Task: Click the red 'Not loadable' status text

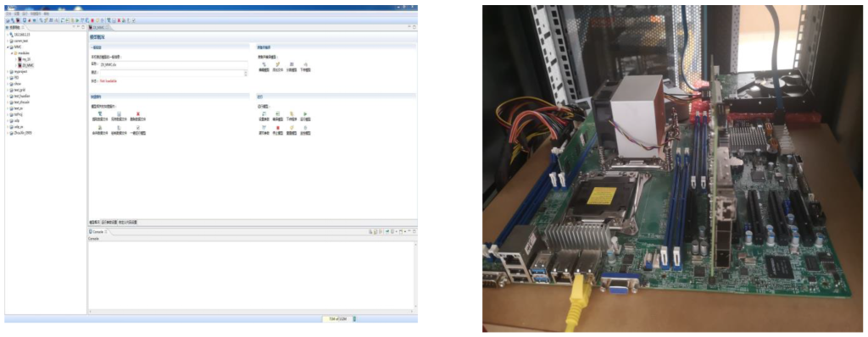Action: coord(108,80)
